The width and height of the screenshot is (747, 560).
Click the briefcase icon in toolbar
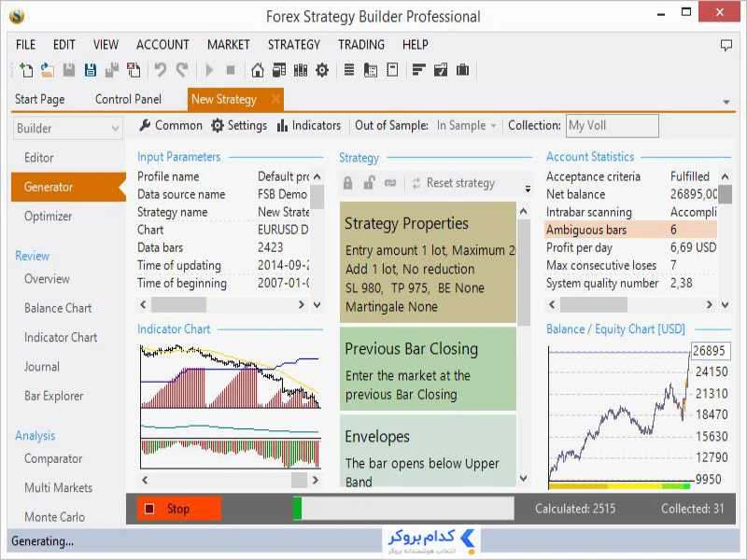(462, 71)
